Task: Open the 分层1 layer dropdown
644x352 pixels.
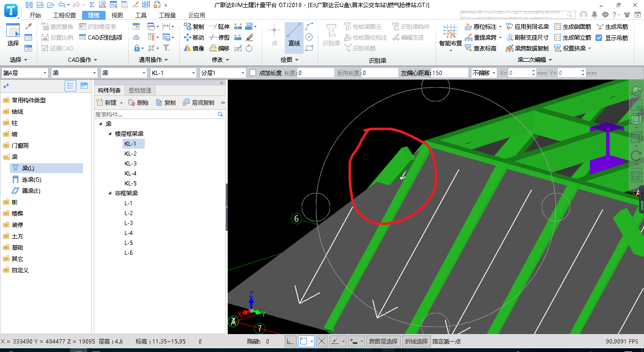Action: (223, 73)
